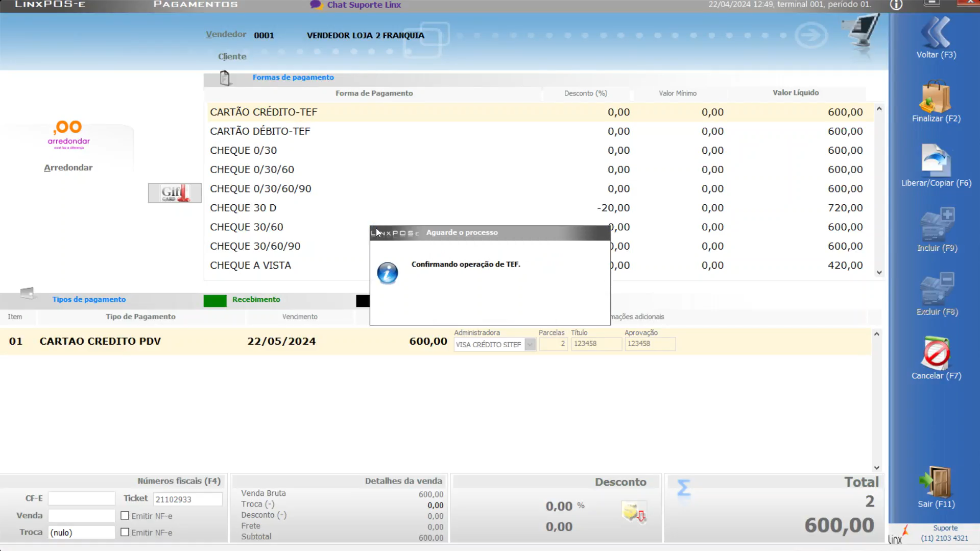Screen dimensions: 980x551
Task: Select the CHEQUE 0/30 row
Action: (x=539, y=151)
